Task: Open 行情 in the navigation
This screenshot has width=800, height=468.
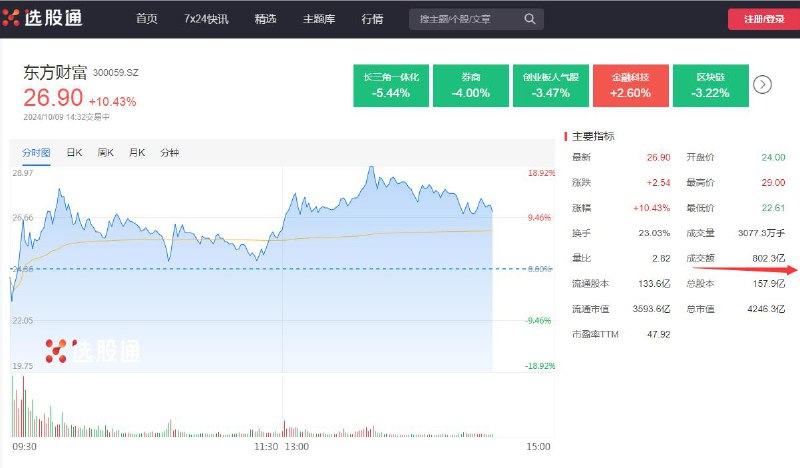Action: 372,19
